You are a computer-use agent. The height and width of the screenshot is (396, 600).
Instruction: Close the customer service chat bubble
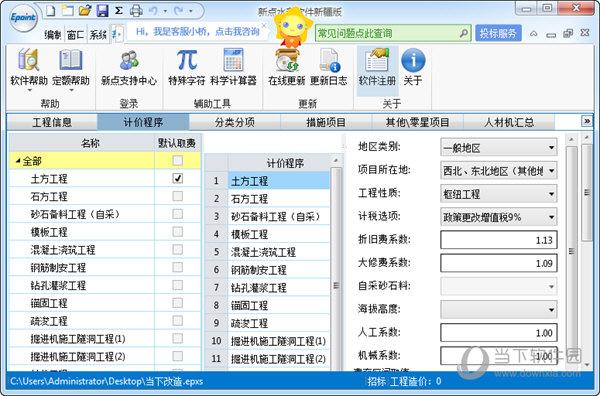[264, 26]
